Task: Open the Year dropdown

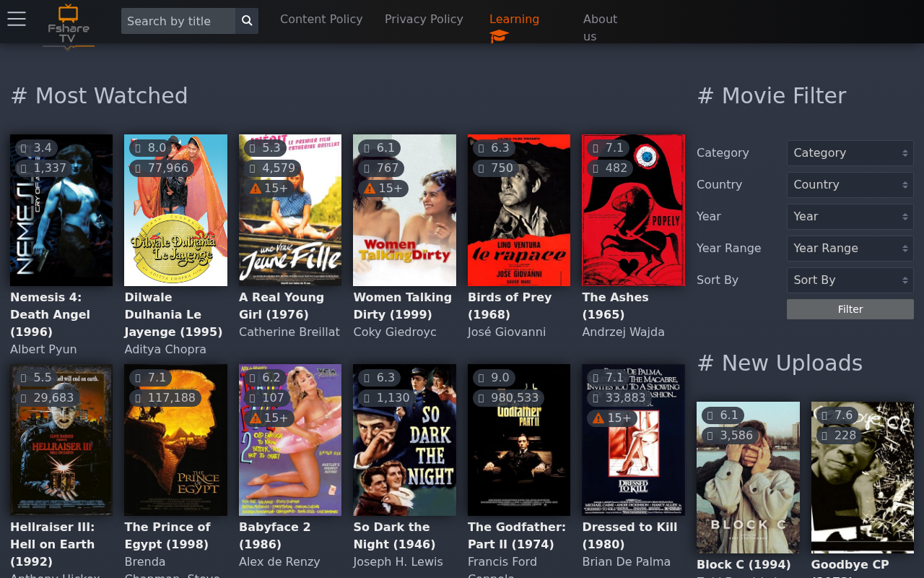Action: click(850, 217)
